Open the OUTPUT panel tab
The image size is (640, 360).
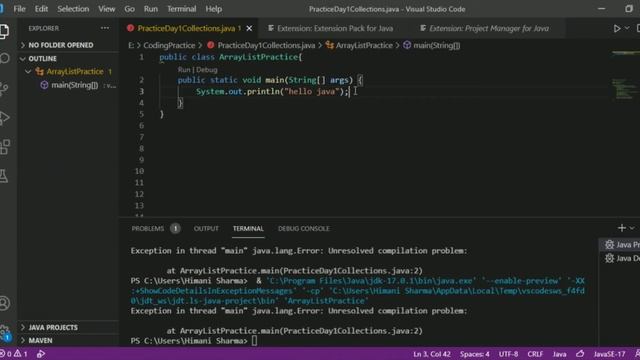tap(206, 229)
